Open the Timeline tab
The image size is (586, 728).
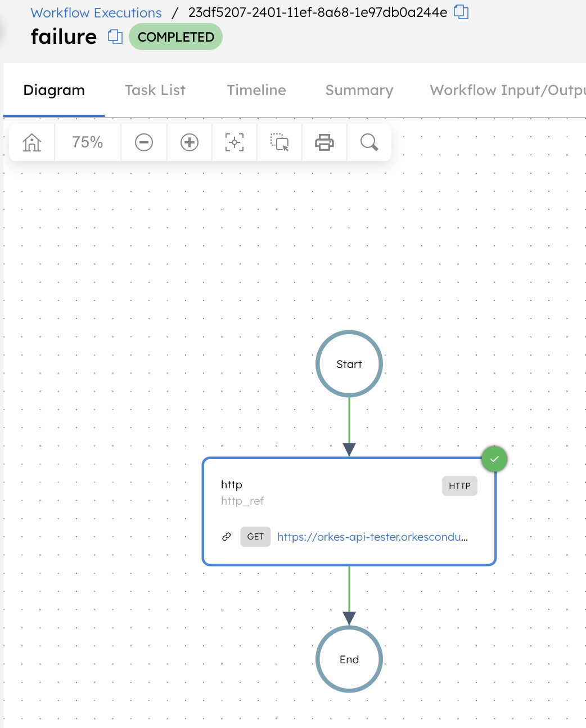[256, 90]
